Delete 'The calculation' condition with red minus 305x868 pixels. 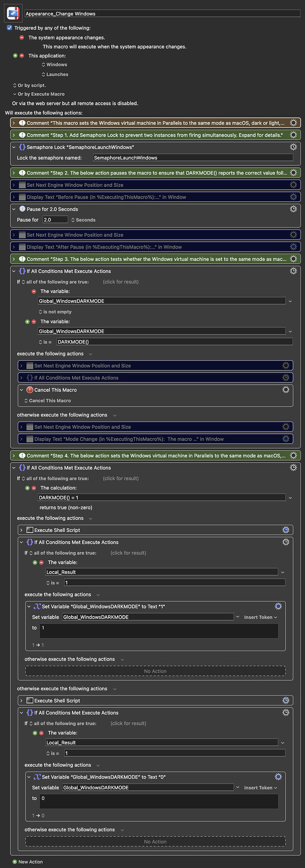point(34,488)
